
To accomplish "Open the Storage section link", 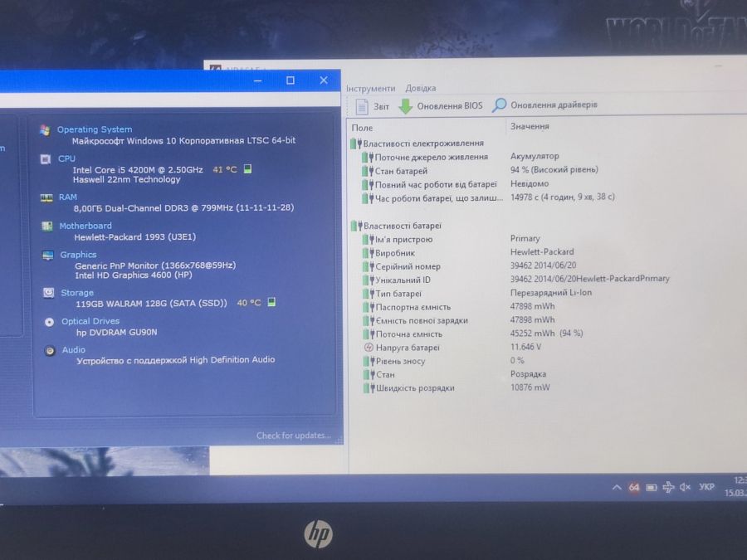I will [x=77, y=293].
